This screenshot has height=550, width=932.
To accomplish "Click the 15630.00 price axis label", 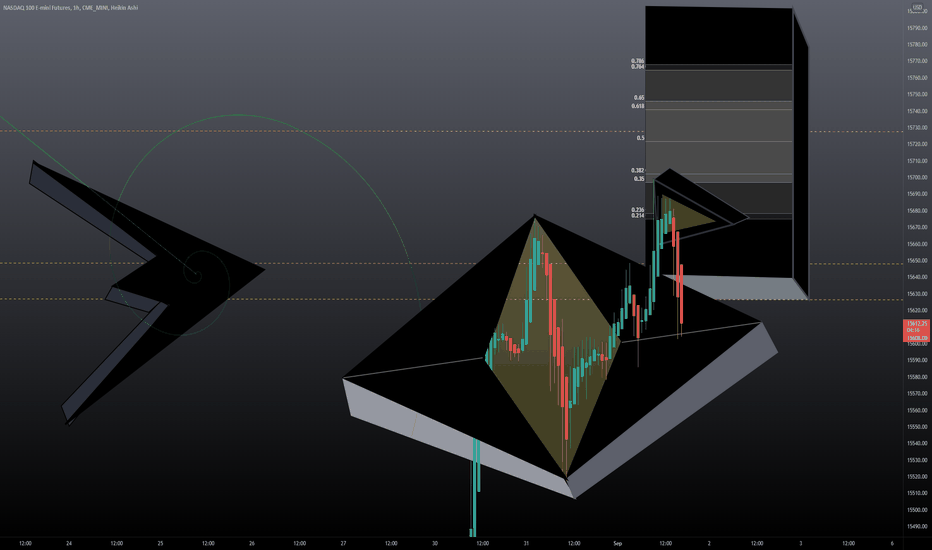I will click(x=917, y=294).
